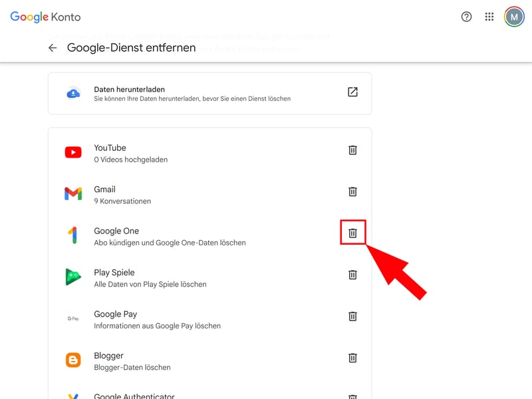532x399 pixels.
Task: Click 'Sie können Ihre Daten herunterladen' description
Action: pyautogui.click(x=192, y=98)
